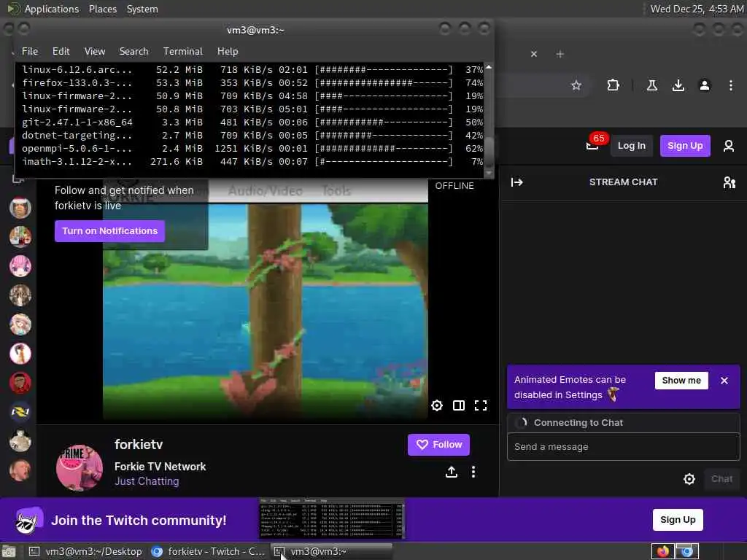Open the terminal Help menu

click(x=228, y=52)
